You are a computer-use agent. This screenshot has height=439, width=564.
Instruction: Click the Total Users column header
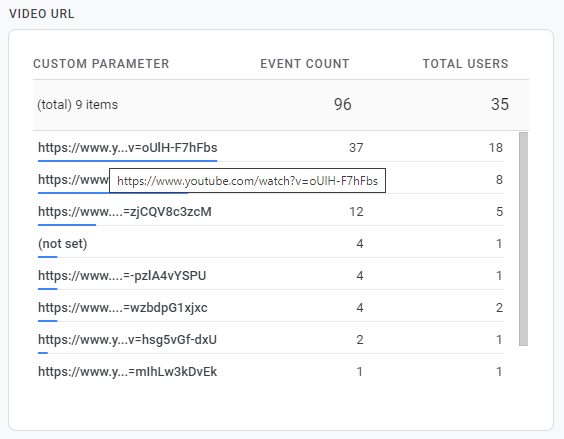[x=465, y=64]
